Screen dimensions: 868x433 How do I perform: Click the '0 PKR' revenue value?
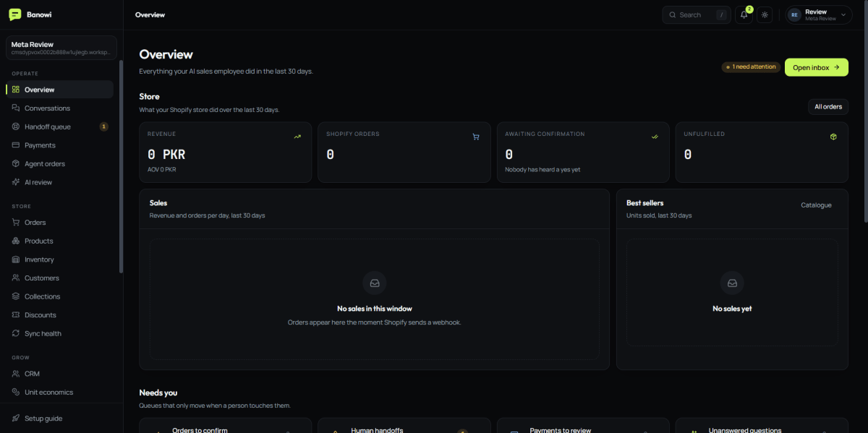point(166,154)
